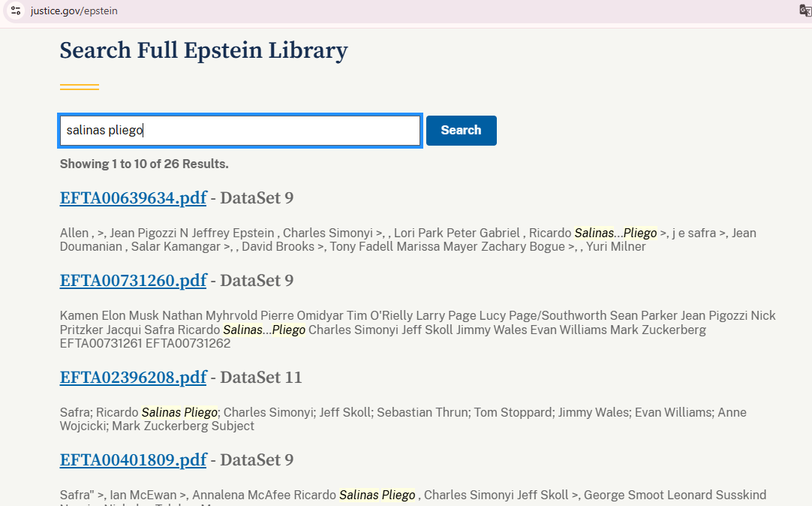Open the EFTA00401809.pdf document link
Viewport: 812px width, 506px height.
133,460
